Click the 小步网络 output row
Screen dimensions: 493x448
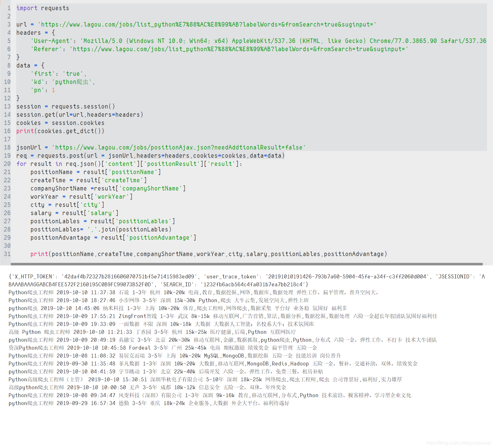coord(159,300)
